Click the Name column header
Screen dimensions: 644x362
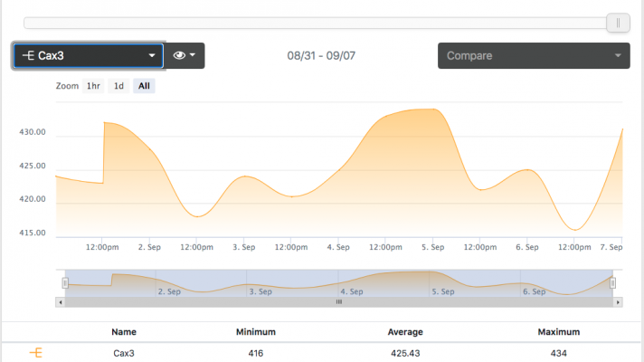point(124,332)
